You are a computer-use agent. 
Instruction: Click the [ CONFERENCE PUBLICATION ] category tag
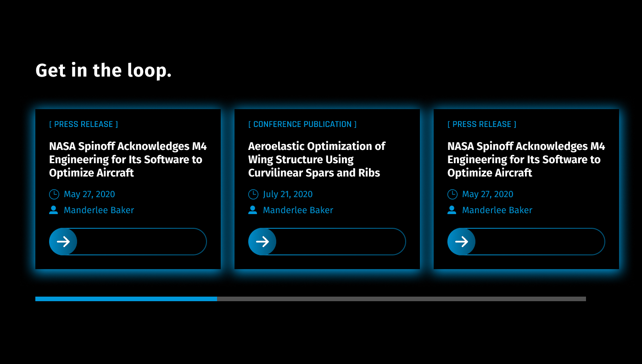coord(302,124)
